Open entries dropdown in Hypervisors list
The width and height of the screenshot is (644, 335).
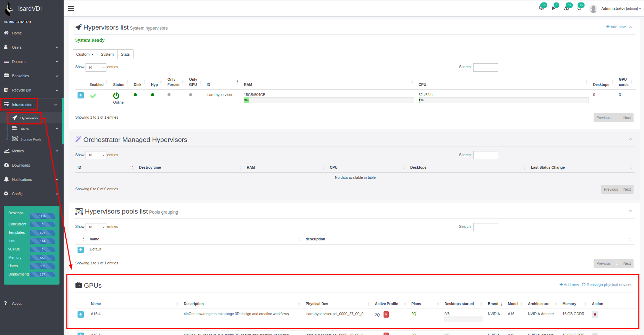96,67
